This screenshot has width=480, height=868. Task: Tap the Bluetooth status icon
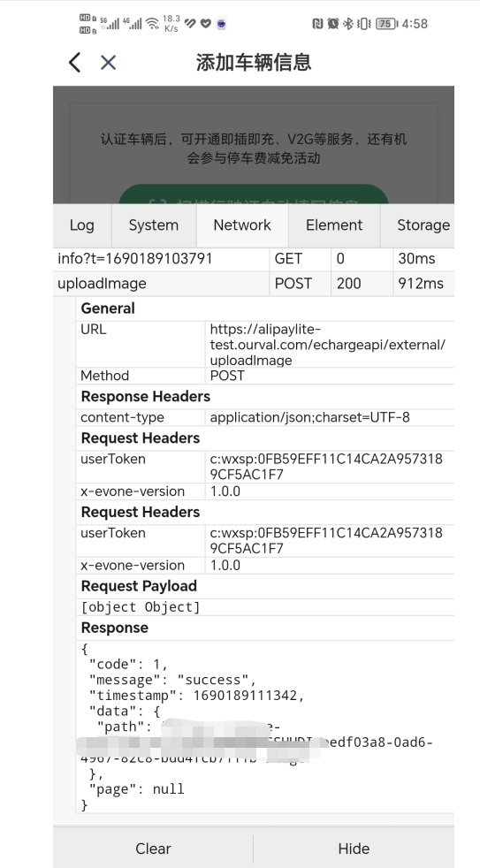[x=348, y=23]
